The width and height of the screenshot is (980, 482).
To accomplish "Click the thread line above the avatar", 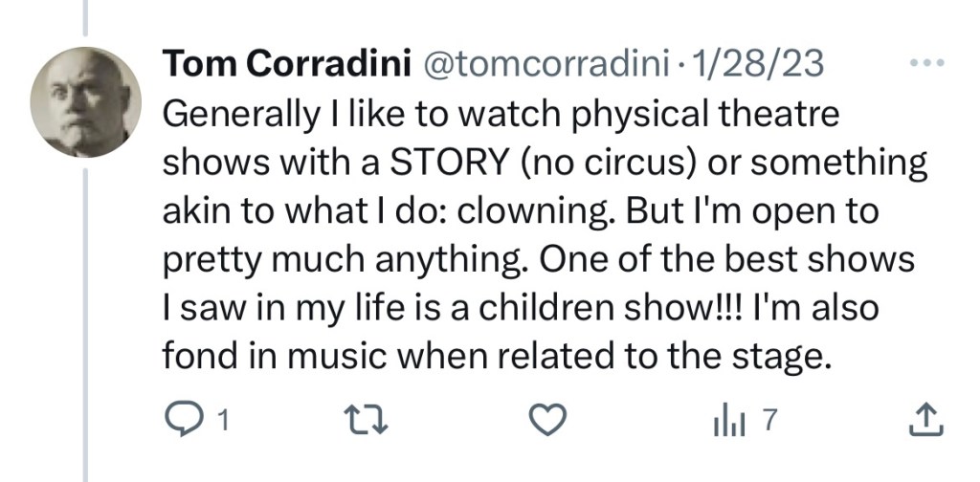I will (85, 19).
